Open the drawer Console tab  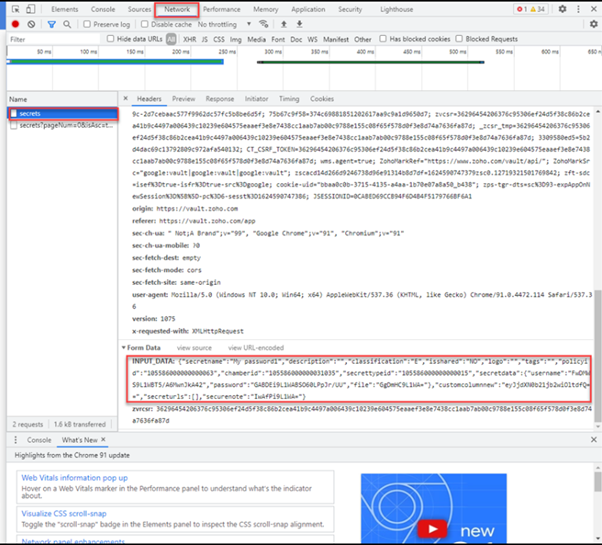point(39,440)
